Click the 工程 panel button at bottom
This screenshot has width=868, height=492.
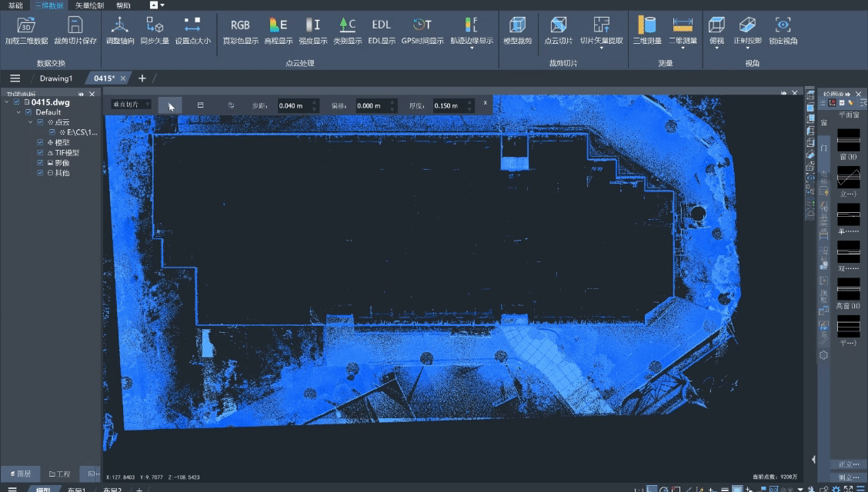click(59, 474)
